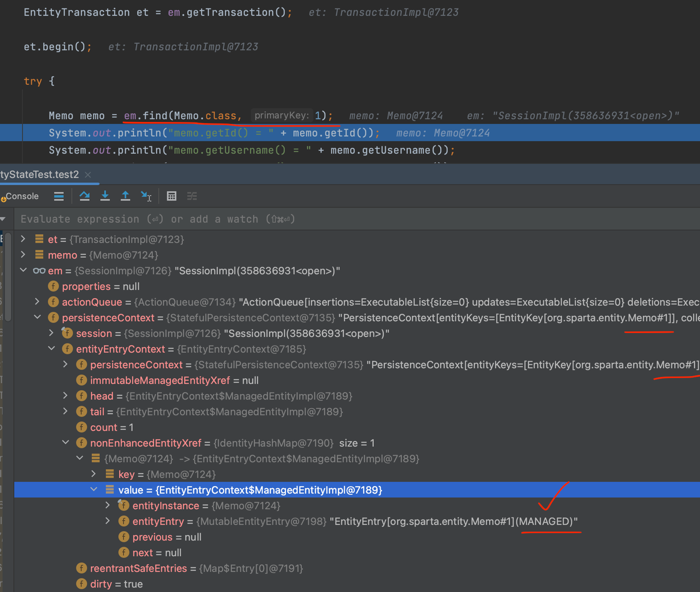Expand the et TransactionImpl variable node
The image size is (700, 592).
click(23, 239)
